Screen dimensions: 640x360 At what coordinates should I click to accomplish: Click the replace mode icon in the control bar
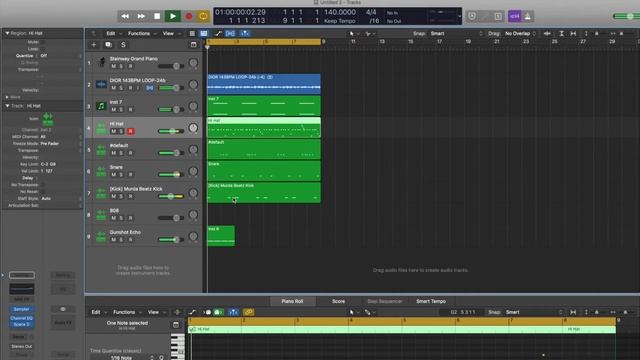472,16
